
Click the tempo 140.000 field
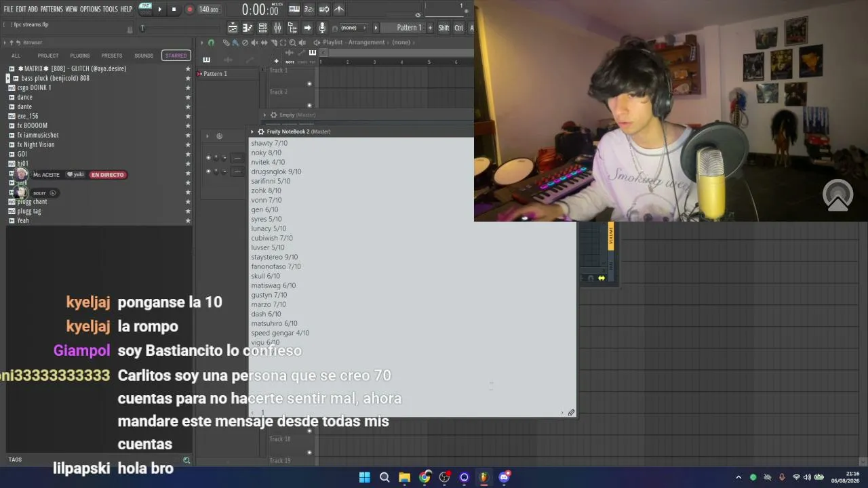(x=208, y=9)
